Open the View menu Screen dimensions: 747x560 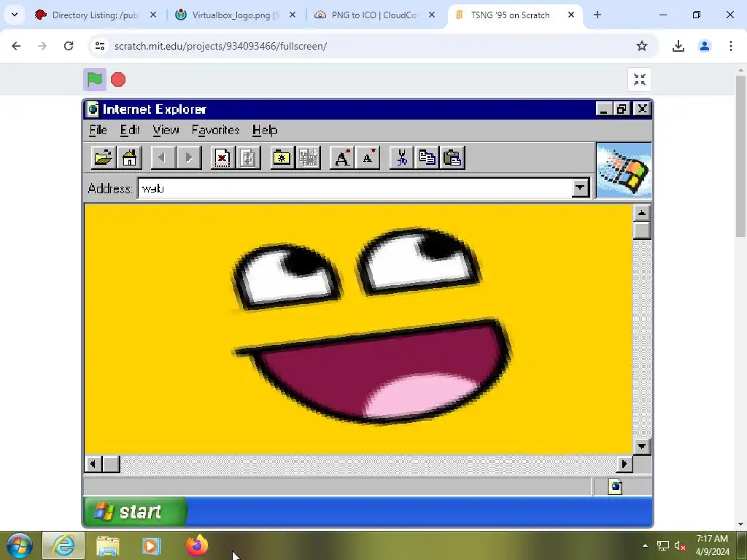(166, 130)
